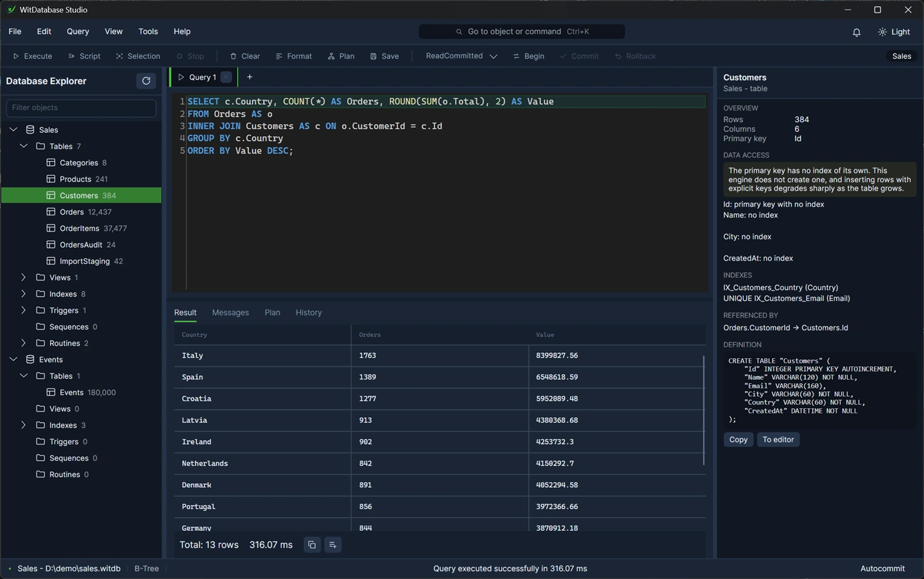Show the query Plan from toolbar
This screenshot has height=579, width=924.
point(341,56)
